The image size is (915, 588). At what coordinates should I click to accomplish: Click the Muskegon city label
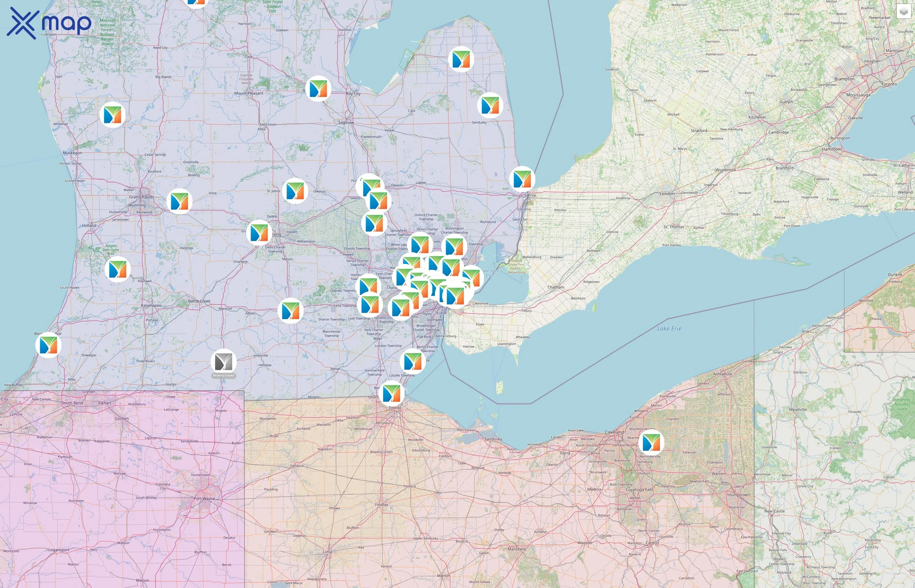click(72, 153)
